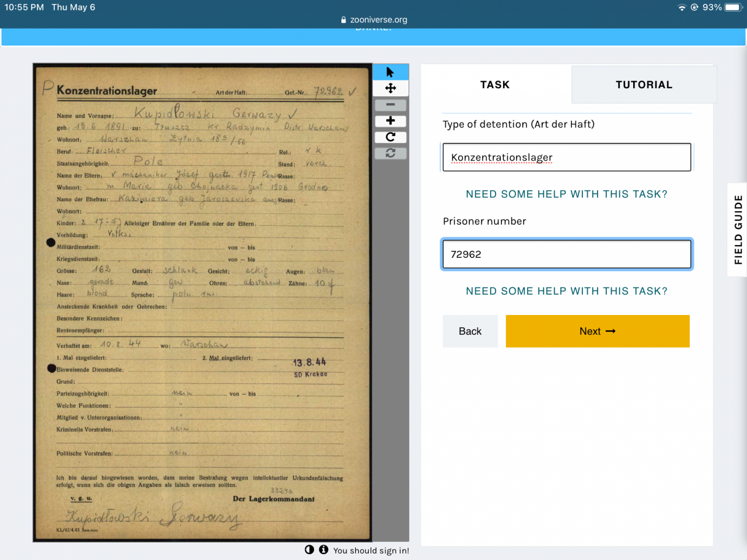The height and width of the screenshot is (560, 747).
Task: Reset the image view
Action: coord(390,153)
